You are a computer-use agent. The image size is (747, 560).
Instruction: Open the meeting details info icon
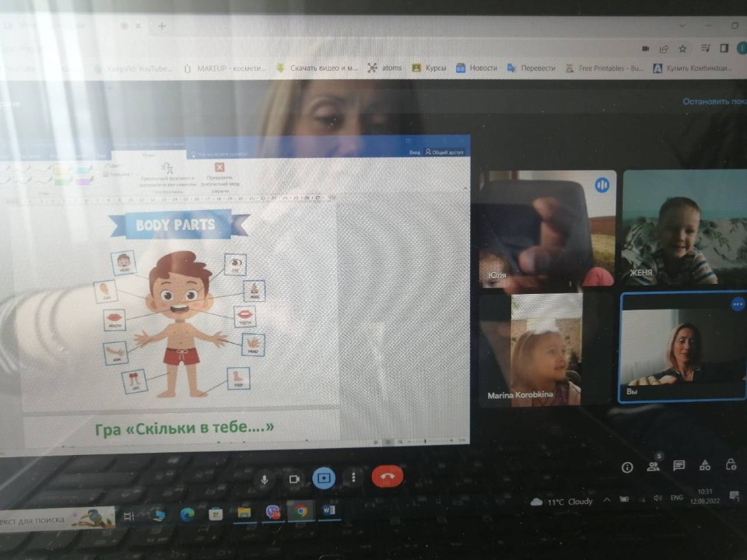click(x=627, y=467)
